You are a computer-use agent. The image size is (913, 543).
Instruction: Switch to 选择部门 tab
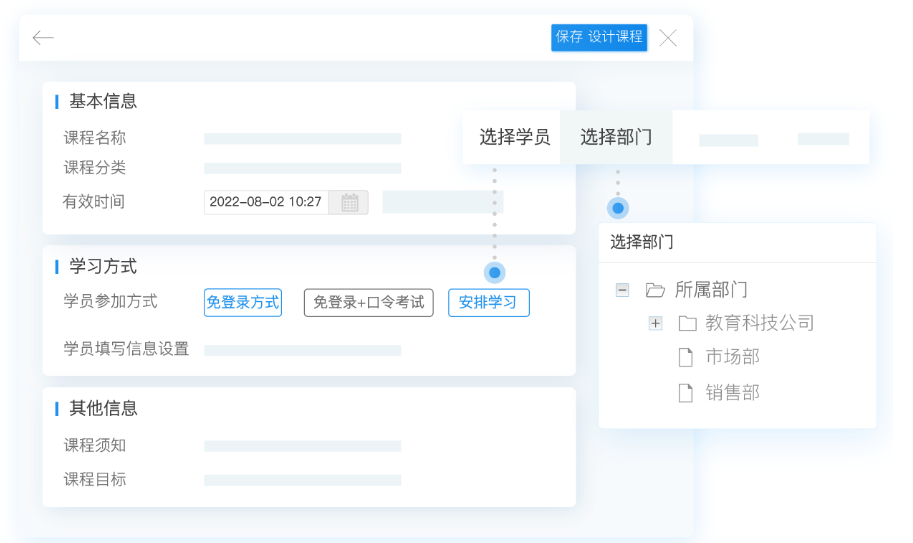[x=616, y=137]
